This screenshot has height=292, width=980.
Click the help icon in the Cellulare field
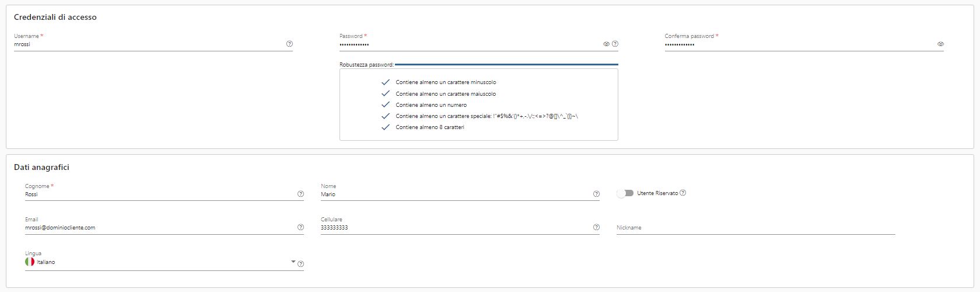click(596, 227)
